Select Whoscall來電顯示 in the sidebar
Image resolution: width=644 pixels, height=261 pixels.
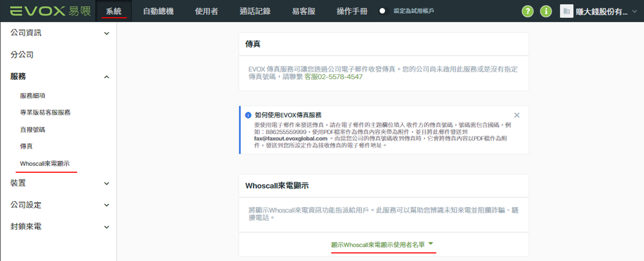click(45, 163)
